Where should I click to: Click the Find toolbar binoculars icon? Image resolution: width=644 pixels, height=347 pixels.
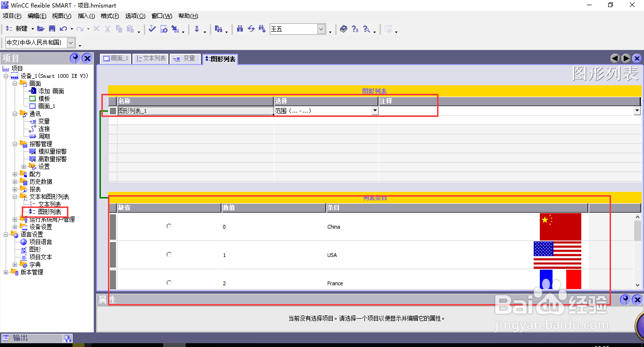click(x=241, y=29)
